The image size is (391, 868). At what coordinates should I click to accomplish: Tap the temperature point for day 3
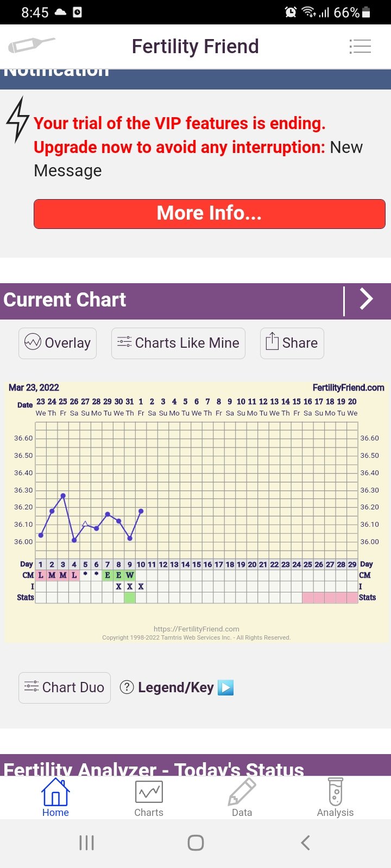tap(63, 495)
